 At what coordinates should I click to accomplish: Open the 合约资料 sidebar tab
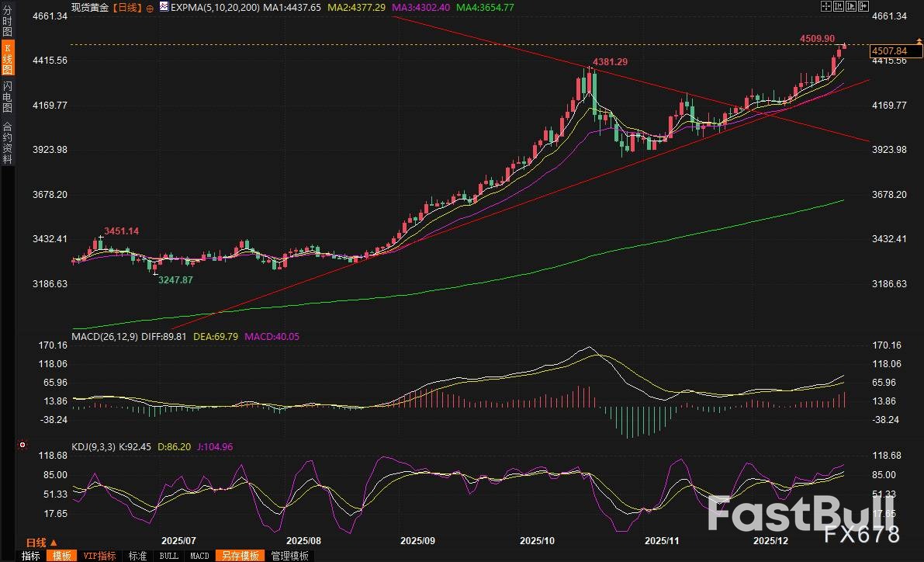pos(7,142)
